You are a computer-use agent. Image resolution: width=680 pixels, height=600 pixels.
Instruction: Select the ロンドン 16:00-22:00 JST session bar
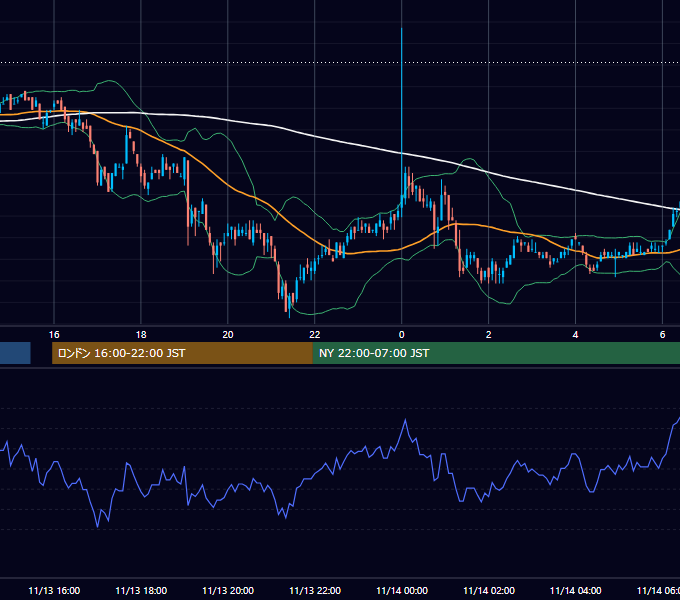click(182, 353)
